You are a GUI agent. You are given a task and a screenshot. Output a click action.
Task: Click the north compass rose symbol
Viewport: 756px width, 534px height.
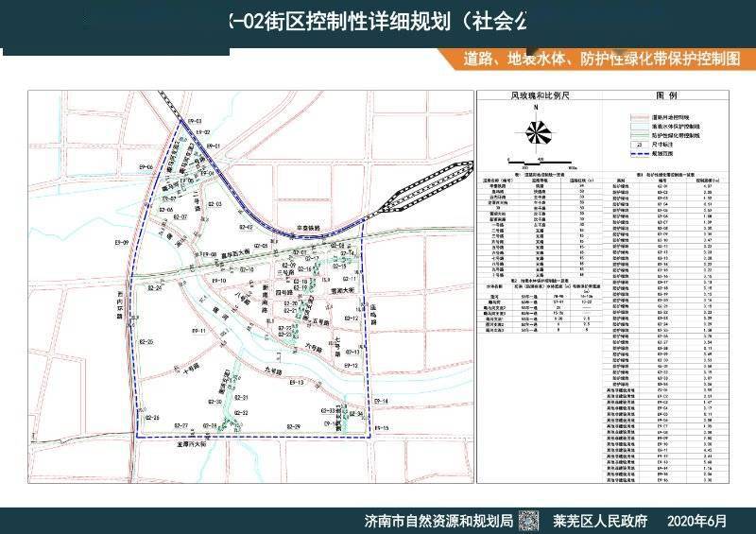click(536, 130)
